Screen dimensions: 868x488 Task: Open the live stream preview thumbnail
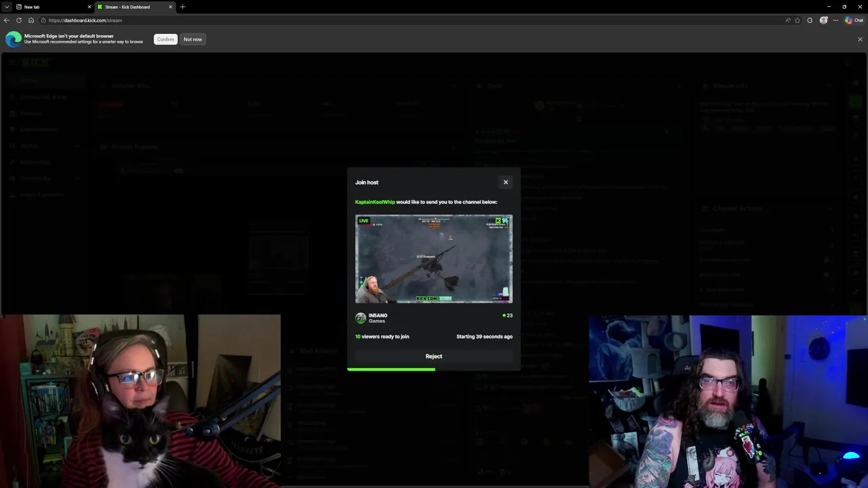(434, 259)
